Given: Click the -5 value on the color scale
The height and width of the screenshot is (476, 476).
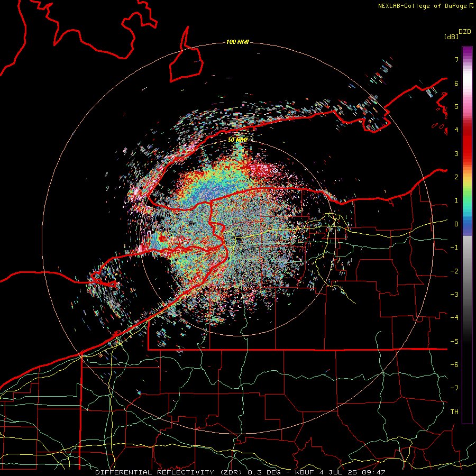Looking at the screenshot, I should pos(454,342).
